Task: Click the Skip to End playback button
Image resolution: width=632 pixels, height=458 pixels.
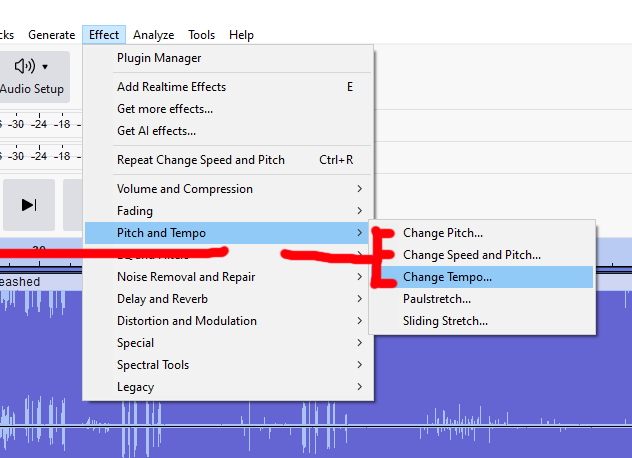Action: (29, 205)
